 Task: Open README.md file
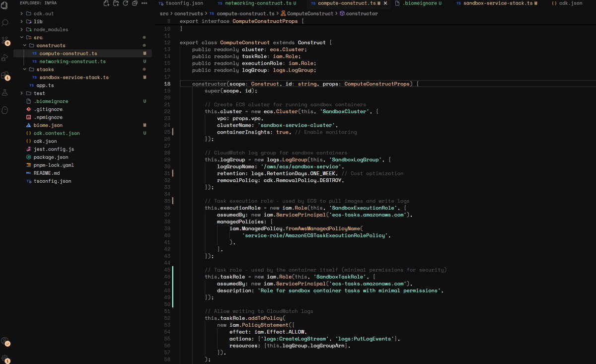click(82, 173)
